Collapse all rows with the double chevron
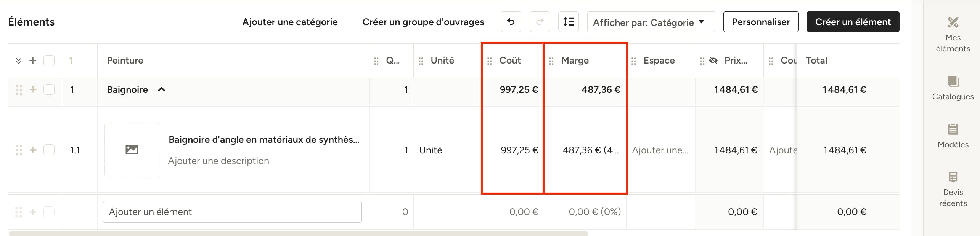This screenshot has width=980, height=236. pos(18,61)
